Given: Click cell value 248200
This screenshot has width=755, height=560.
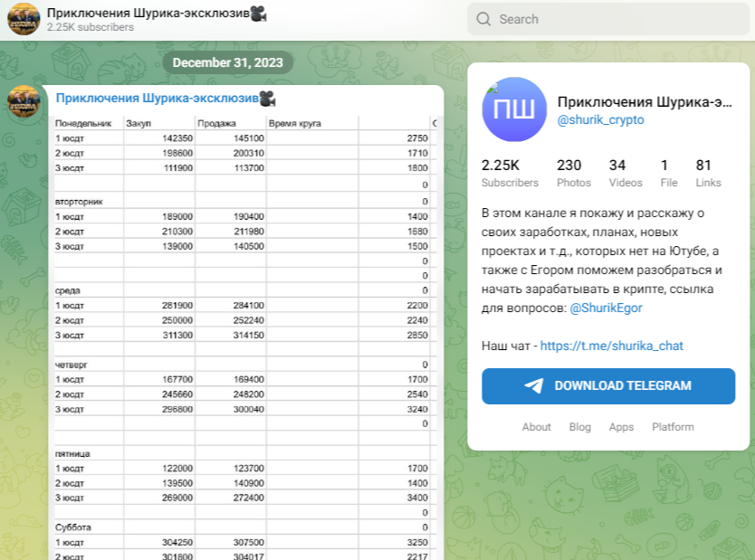Looking at the screenshot, I should (x=248, y=395).
